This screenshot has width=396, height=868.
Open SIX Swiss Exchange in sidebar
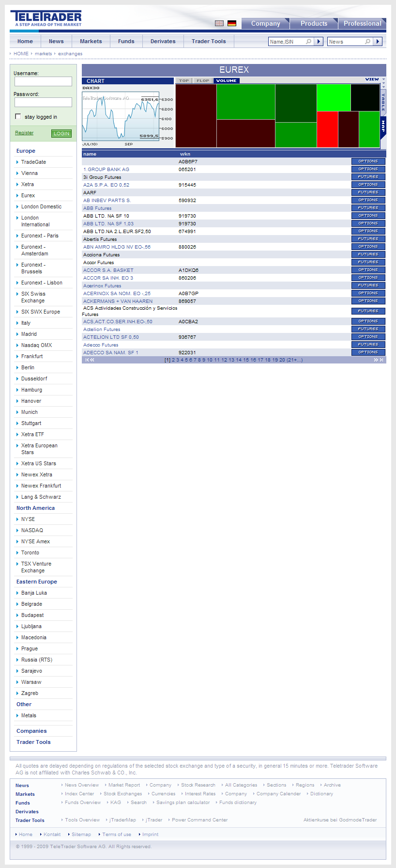[x=33, y=298]
